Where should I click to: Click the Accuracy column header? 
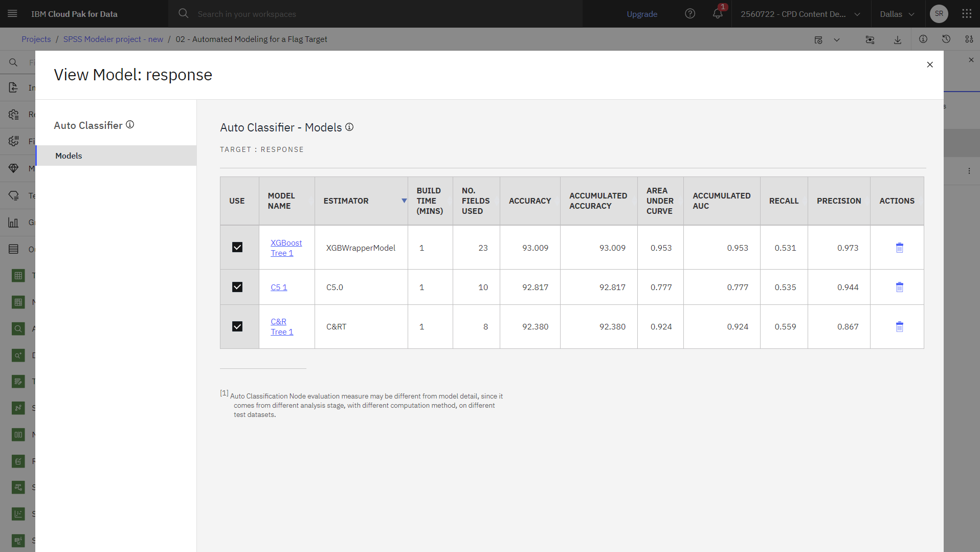[x=530, y=201]
